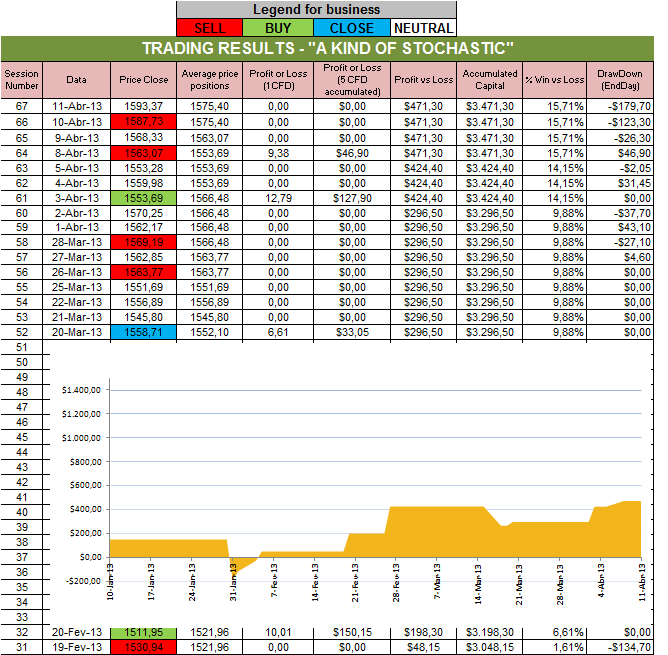The height and width of the screenshot is (655, 668).
Task: Click the 6,61 profit cell
Action: [x=278, y=332]
